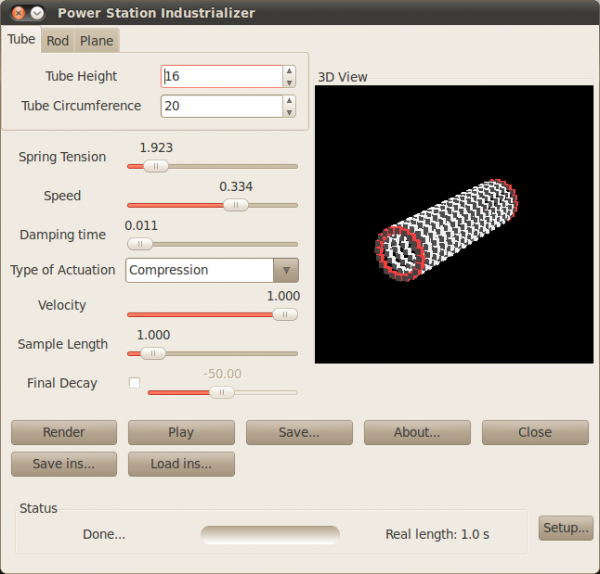Open the About... dialog
Viewport: 600px width, 574px height.
click(417, 432)
